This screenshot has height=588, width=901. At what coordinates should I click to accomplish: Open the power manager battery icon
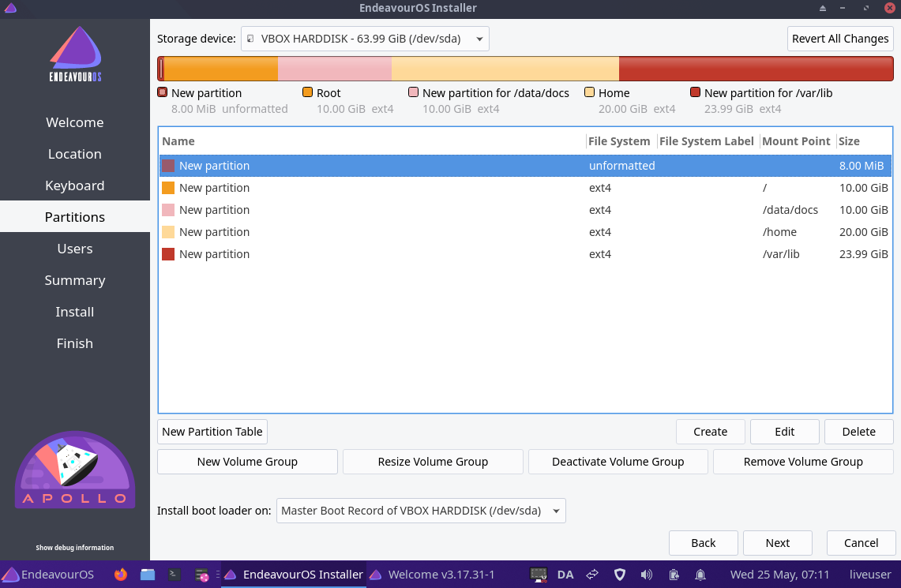click(674, 575)
